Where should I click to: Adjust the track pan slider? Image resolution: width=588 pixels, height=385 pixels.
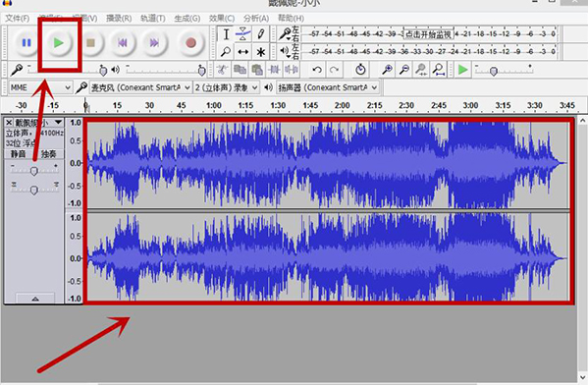tap(34, 190)
